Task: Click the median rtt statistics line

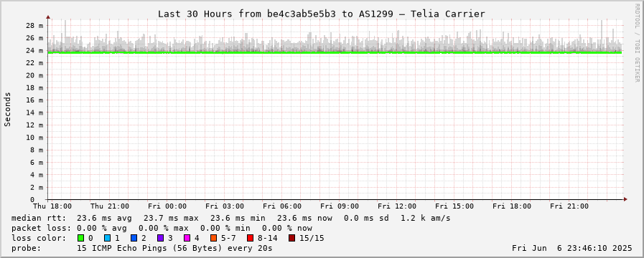Action: (x=231, y=218)
